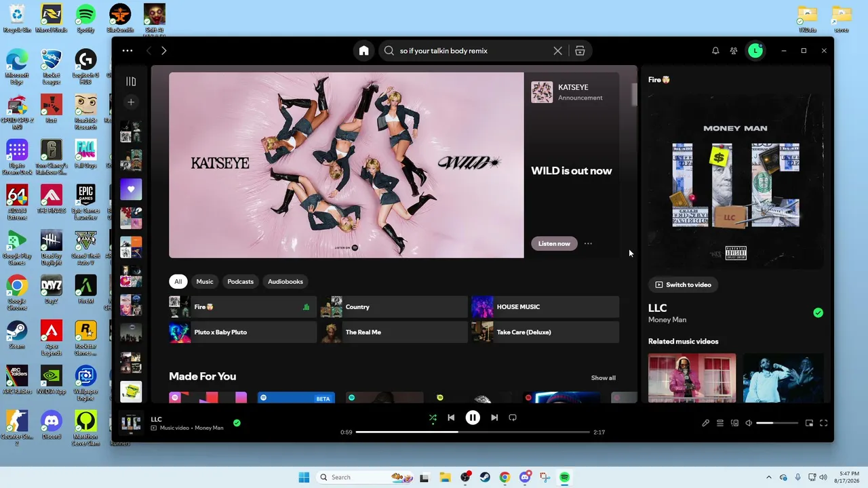Click Listen now on KATSEYE banner
Image resolution: width=868 pixels, height=488 pixels.
pyautogui.click(x=554, y=243)
